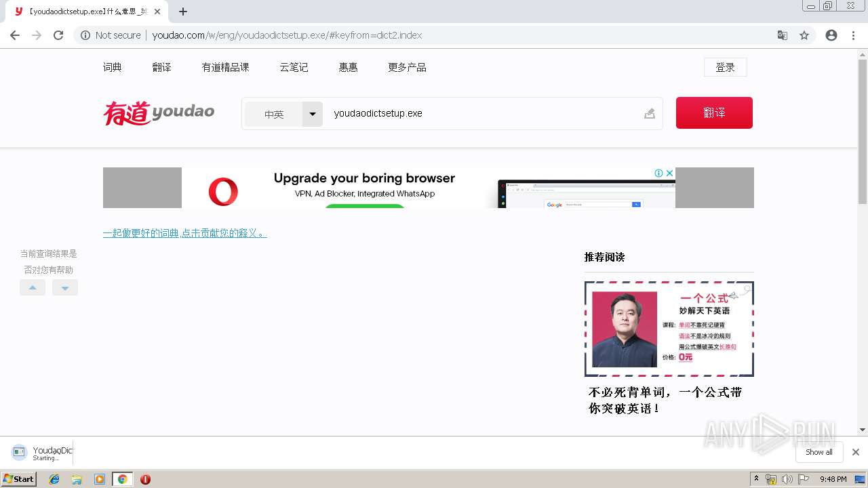This screenshot has width=868, height=488.
Task: Vote the query result unhelpful (down arrow)
Action: [x=65, y=287]
